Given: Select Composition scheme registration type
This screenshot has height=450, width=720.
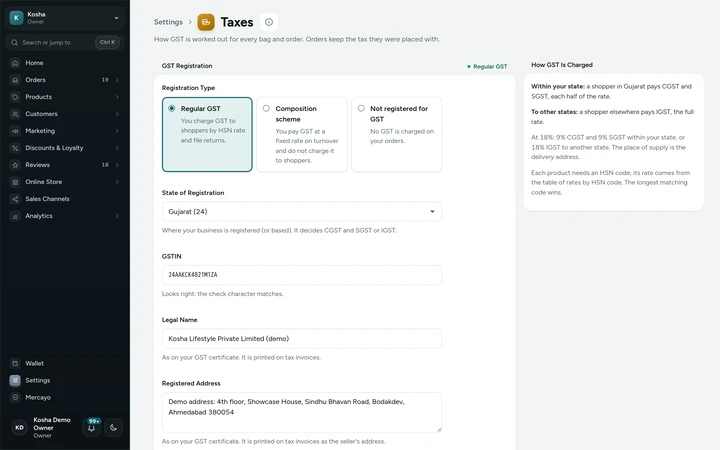Looking at the screenshot, I should 302,134.
